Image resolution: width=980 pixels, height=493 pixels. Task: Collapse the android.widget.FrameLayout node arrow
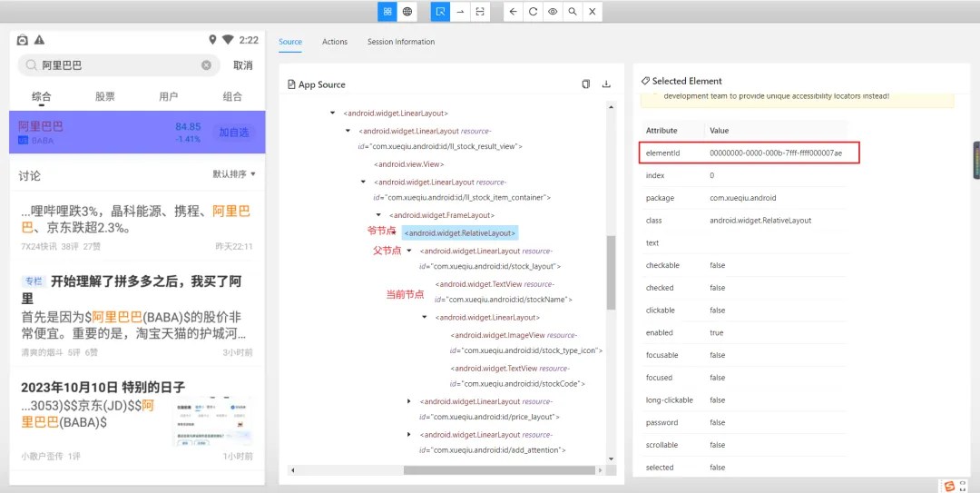pos(378,214)
